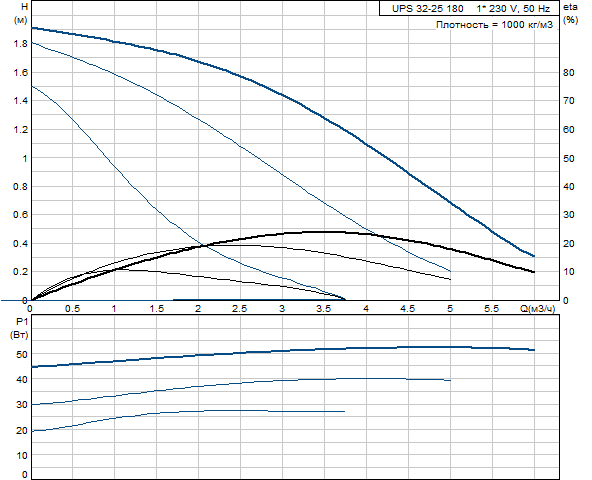The width and height of the screenshot is (592, 480).
Task: Click the 1.8 tick on the H axis
Action: click(x=21, y=44)
